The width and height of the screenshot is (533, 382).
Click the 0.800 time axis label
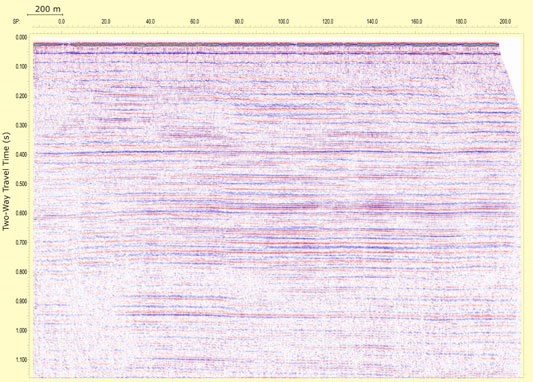(x=21, y=272)
